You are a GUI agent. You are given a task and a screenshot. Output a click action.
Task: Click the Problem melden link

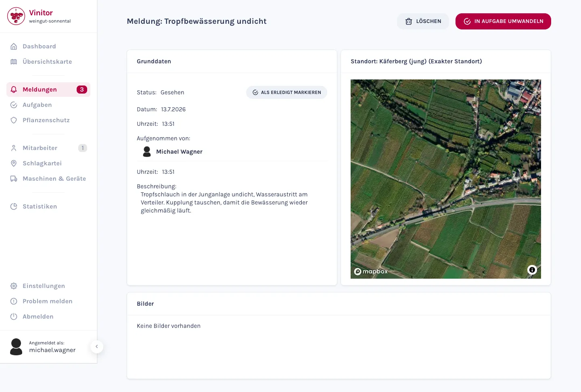tap(48, 301)
